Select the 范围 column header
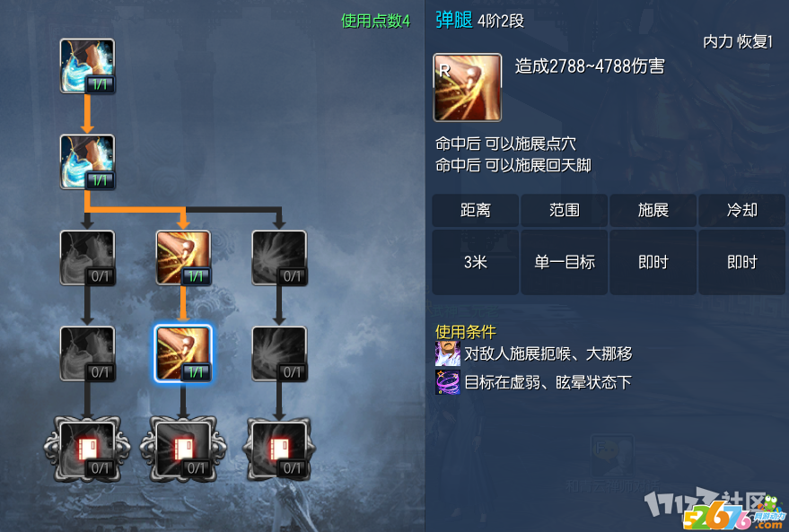Viewport: 789px width, 532px height. coord(564,210)
